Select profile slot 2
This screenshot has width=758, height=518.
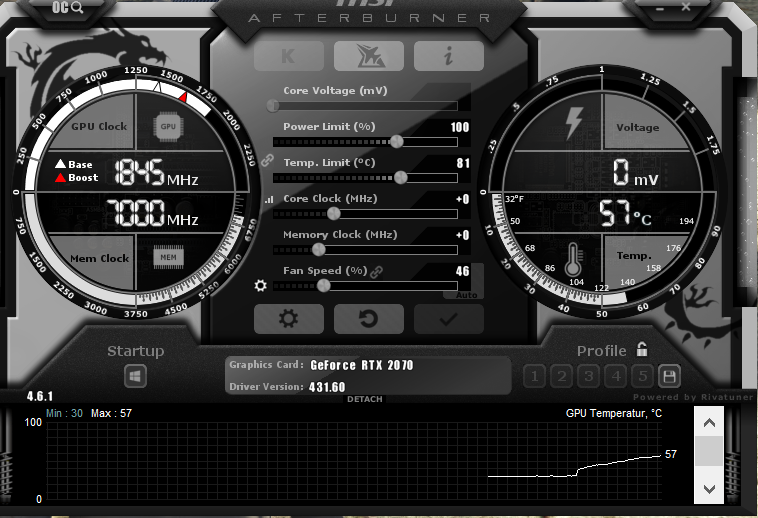562,376
